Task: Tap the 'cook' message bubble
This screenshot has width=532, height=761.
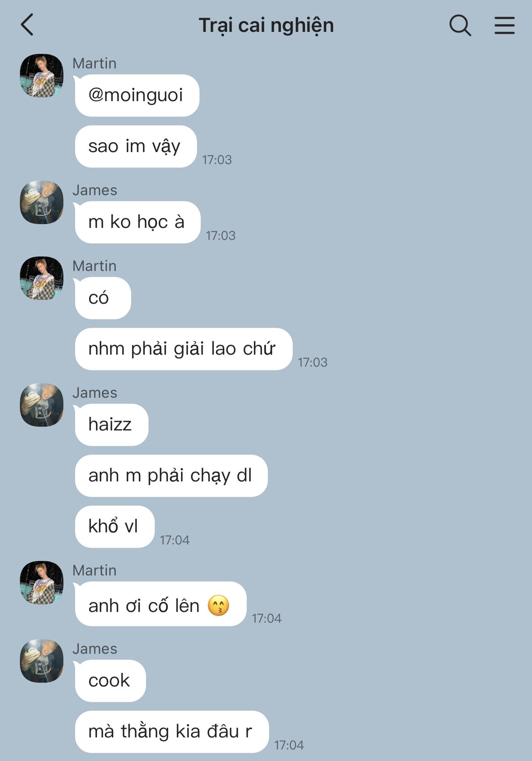Action: click(110, 681)
